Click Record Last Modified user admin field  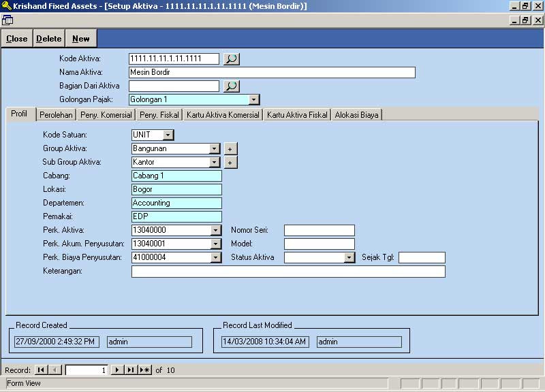pyautogui.click(x=360, y=342)
